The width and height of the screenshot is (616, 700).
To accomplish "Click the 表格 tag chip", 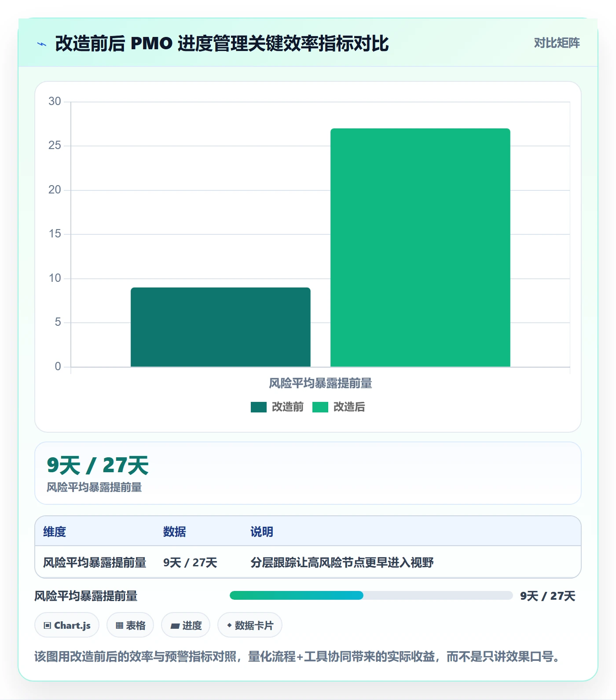I will click(130, 625).
